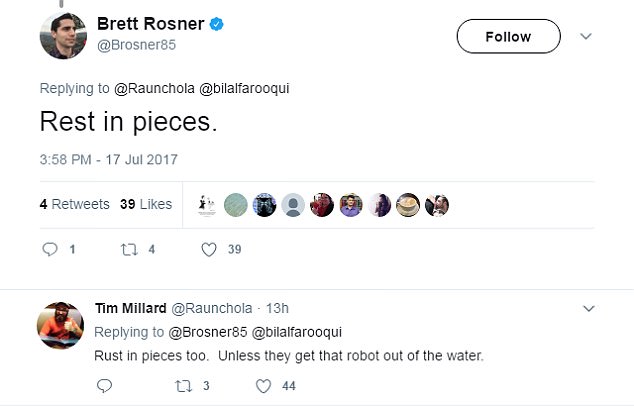View the 4 Retweets list
Viewport: 634px width, 406px height.
coord(75,204)
